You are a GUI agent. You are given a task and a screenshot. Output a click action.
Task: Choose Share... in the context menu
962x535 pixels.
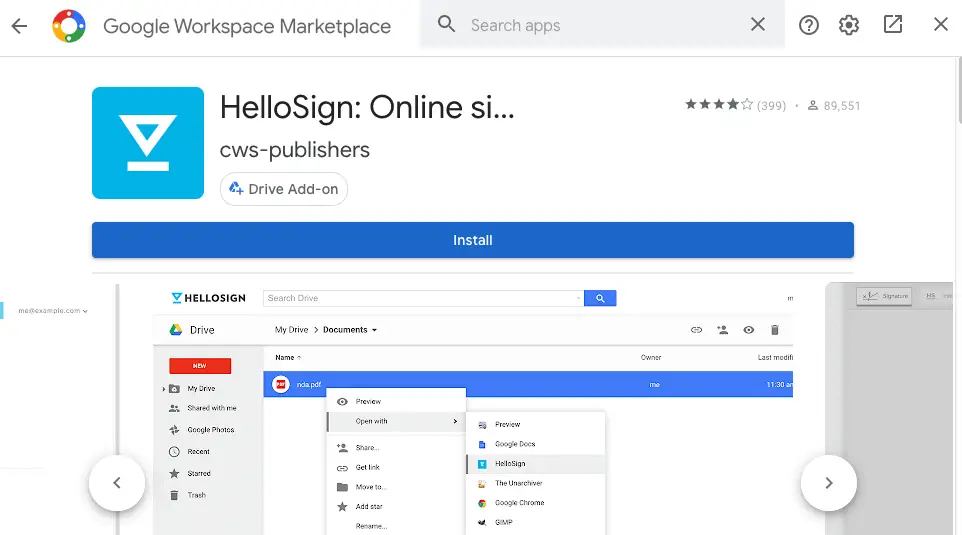(396, 447)
